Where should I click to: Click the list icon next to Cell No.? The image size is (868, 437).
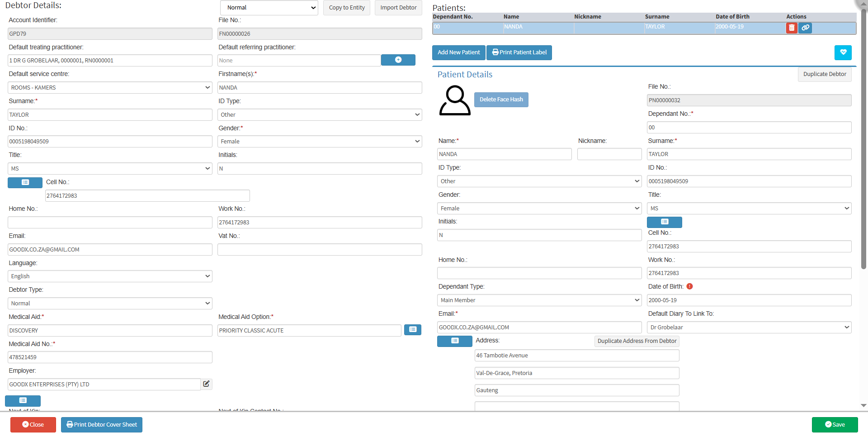[25, 182]
